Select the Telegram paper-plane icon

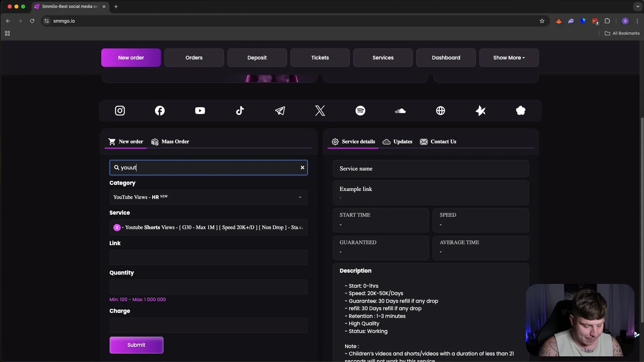click(280, 111)
